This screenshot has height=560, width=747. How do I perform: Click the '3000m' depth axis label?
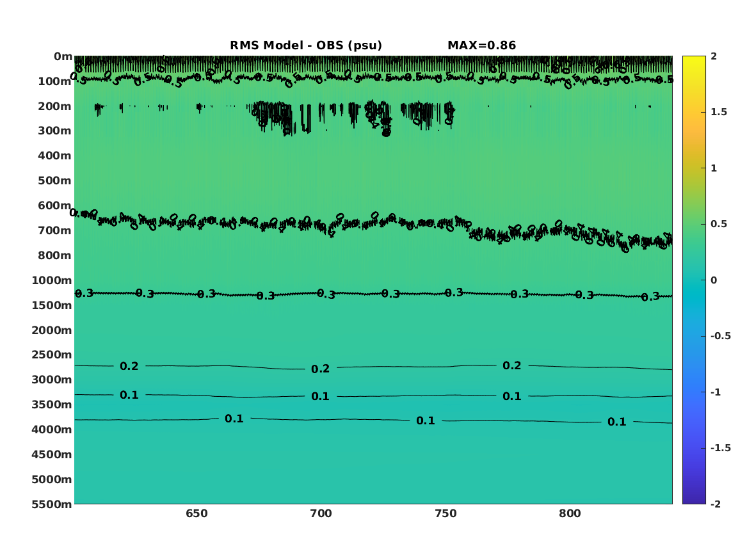(52, 380)
